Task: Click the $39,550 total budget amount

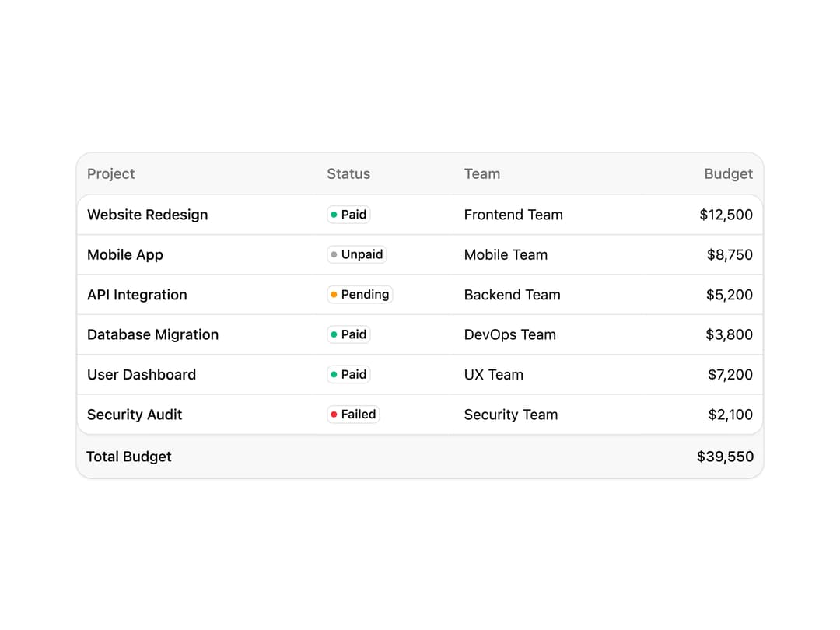Action: (725, 457)
